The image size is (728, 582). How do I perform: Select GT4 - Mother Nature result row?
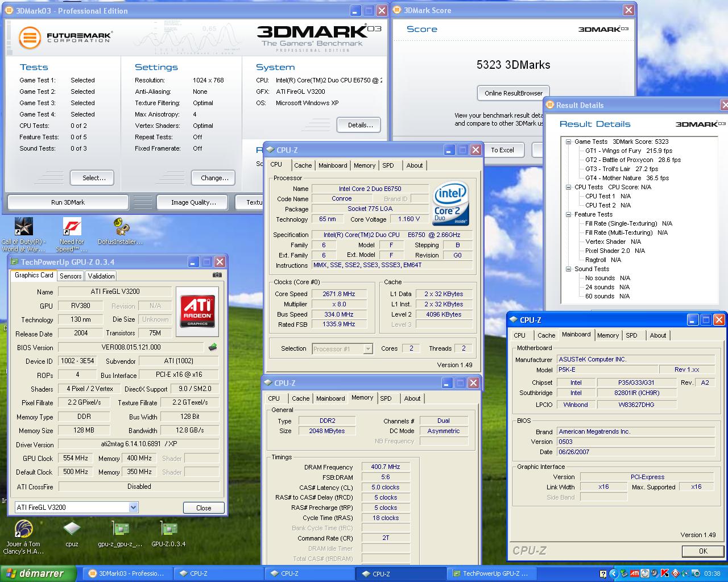pyautogui.click(x=627, y=178)
